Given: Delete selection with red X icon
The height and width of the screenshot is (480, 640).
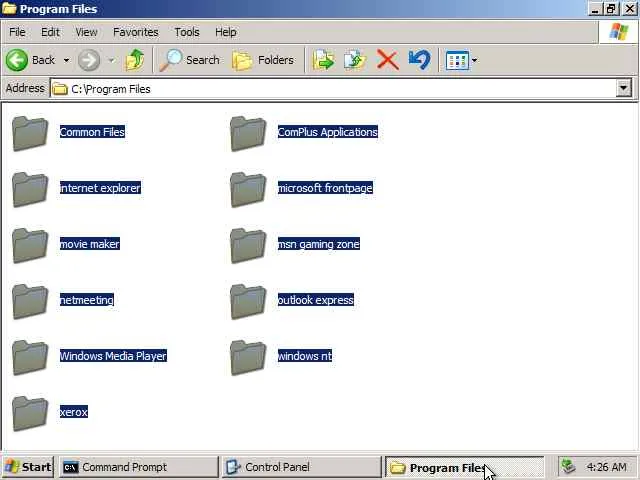Looking at the screenshot, I should (x=387, y=60).
